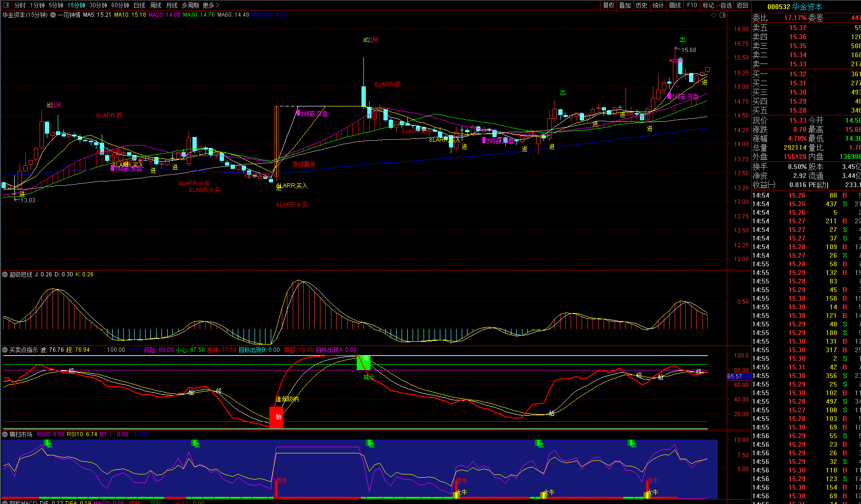Viewport: 861px width, 504px height.
Task: Select the 多周期 tab
Action: point(190,5)
